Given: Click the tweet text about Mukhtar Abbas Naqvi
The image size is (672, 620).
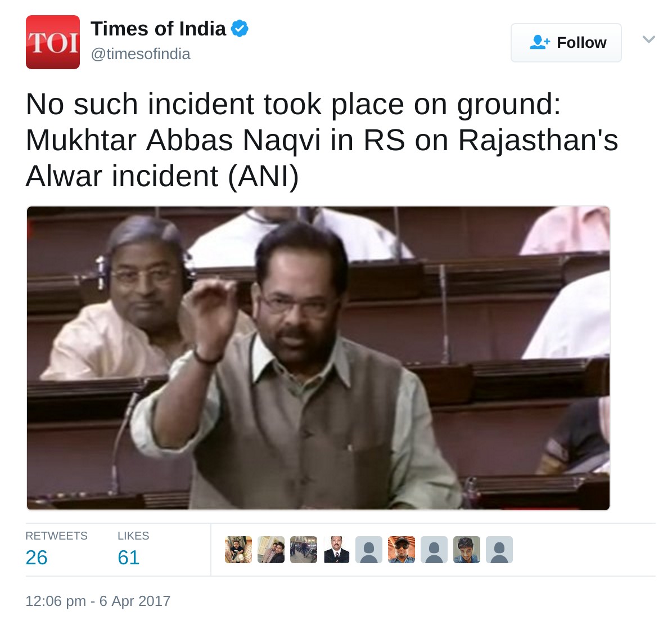Looking at the screenshot, I should [322, 140].
